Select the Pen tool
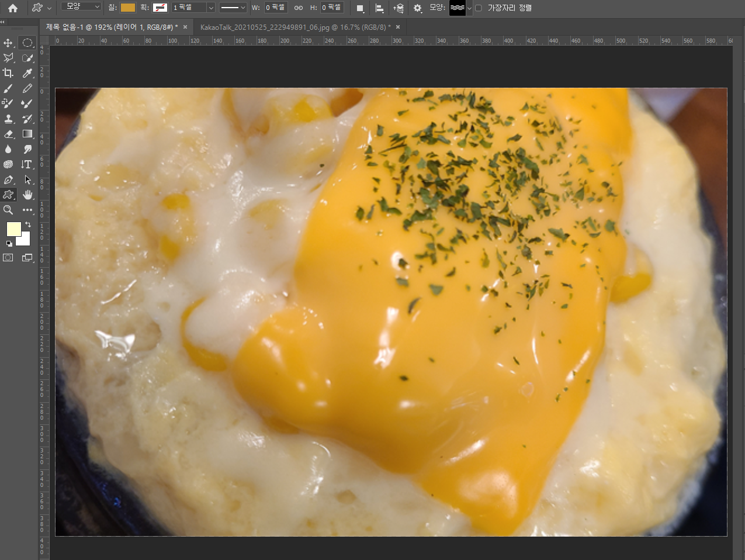This screenshot has height=560, width=745. [x=8, y=179]
